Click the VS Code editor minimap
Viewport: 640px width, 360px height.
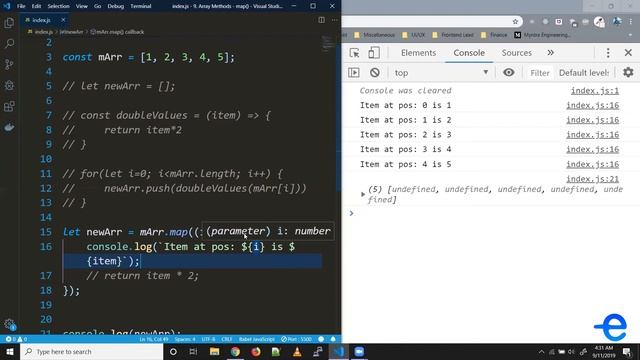327,43
